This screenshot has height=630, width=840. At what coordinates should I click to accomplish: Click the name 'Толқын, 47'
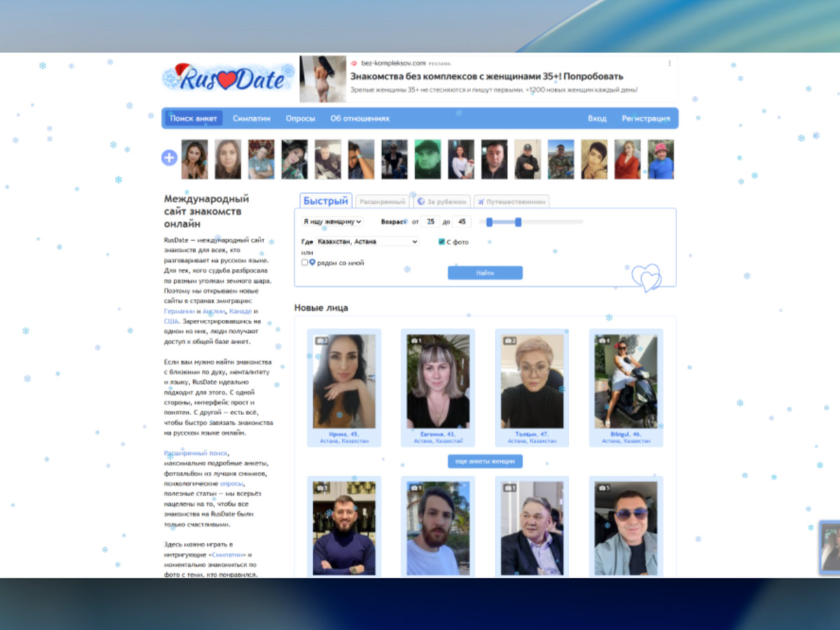click(532, 434)
